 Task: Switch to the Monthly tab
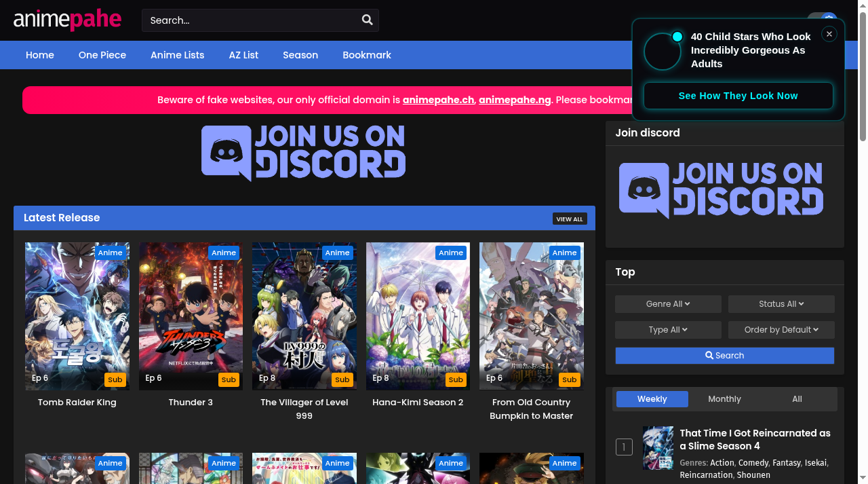(x=724, y=399)
